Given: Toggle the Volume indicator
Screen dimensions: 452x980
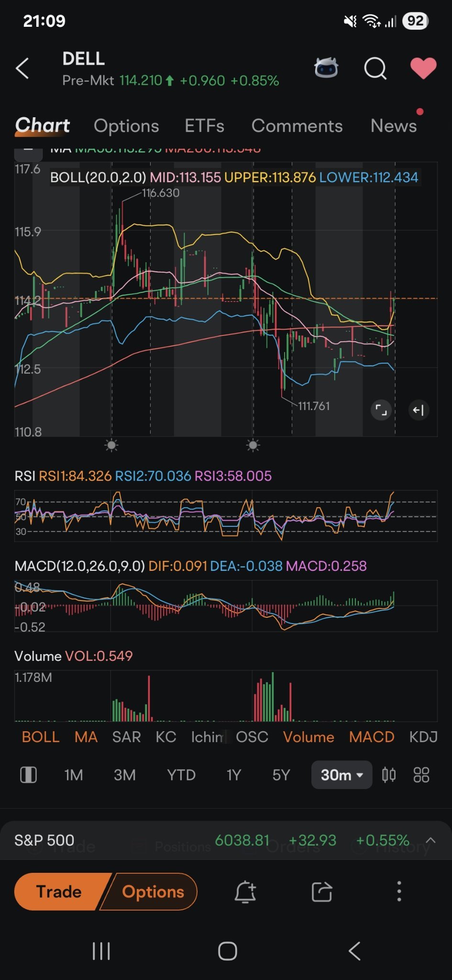Looking at the screenshot, I should (x=309, y=737).
